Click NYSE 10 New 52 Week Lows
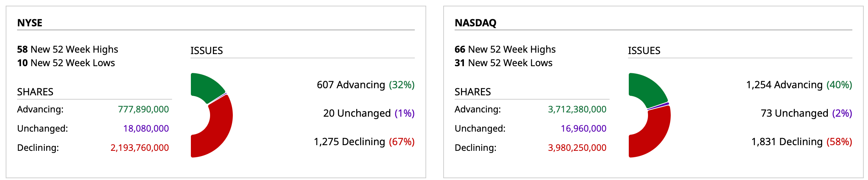868x180 pixels. [66, 63]
